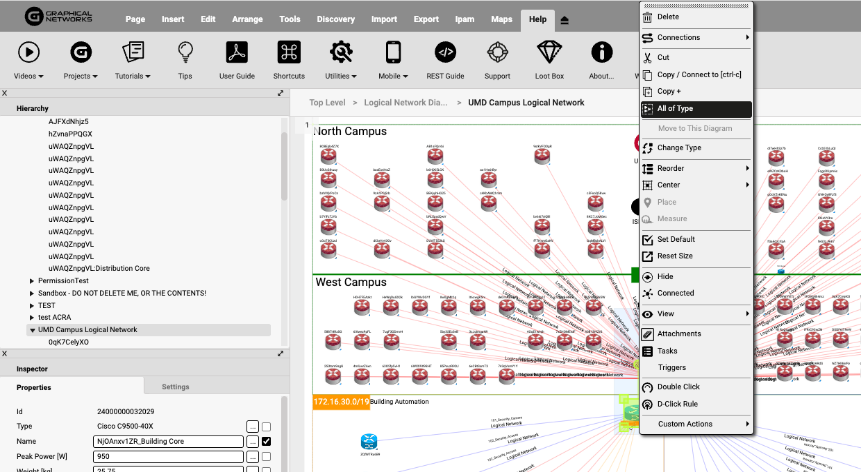This screenshot has height=472, width=861.
Task: Tick the checkbox in the Type row
Action: (x=266, y=426)
